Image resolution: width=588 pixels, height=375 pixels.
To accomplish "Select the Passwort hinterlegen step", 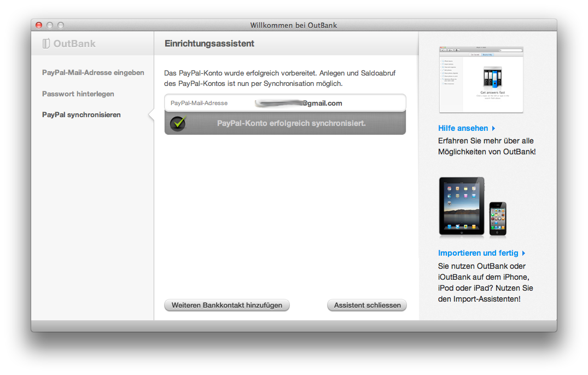I will tap(78, 94).
